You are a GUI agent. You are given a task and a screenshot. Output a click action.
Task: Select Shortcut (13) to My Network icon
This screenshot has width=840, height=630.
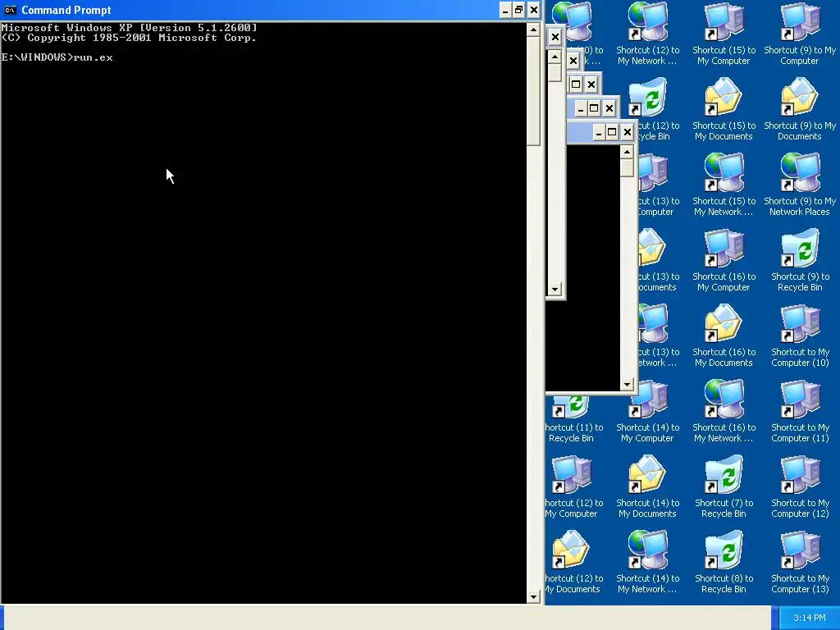pos(659,336)
